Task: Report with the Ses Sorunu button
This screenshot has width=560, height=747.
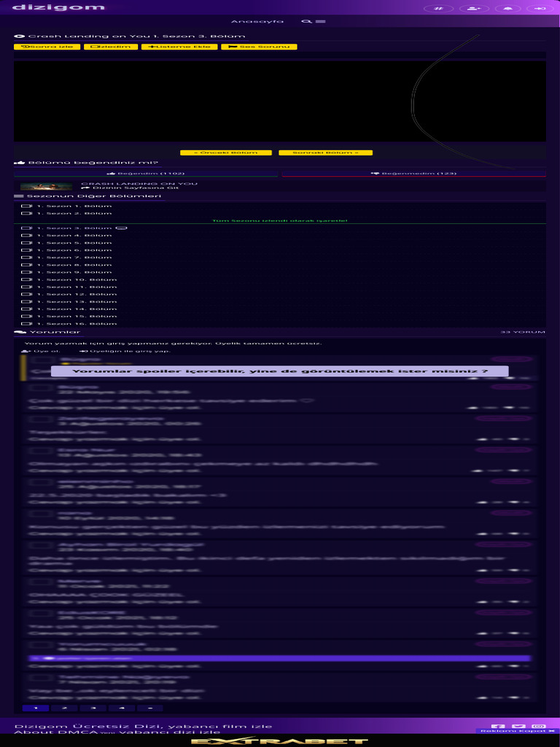Action: coord(259,47)
